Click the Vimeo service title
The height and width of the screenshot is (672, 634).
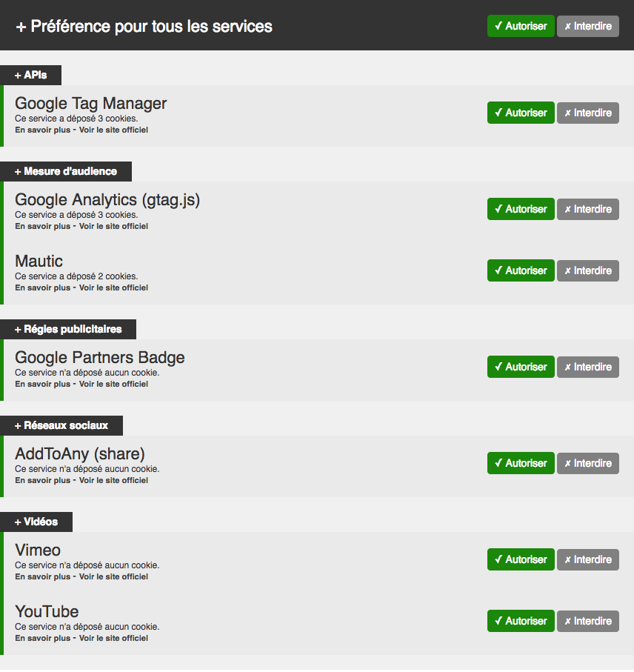(38, 550)
